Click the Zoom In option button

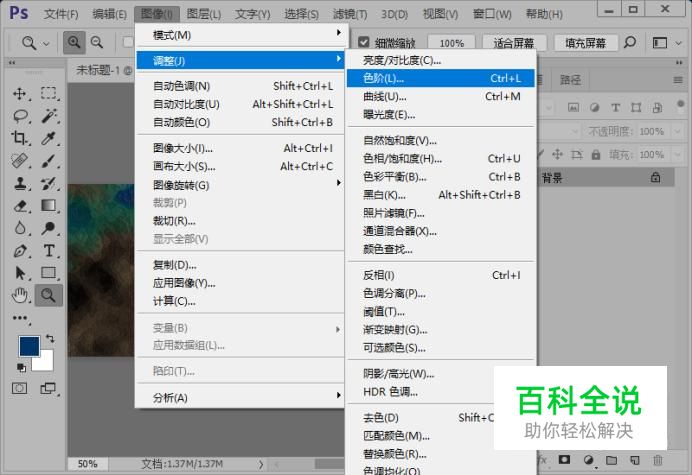(74, 42)
